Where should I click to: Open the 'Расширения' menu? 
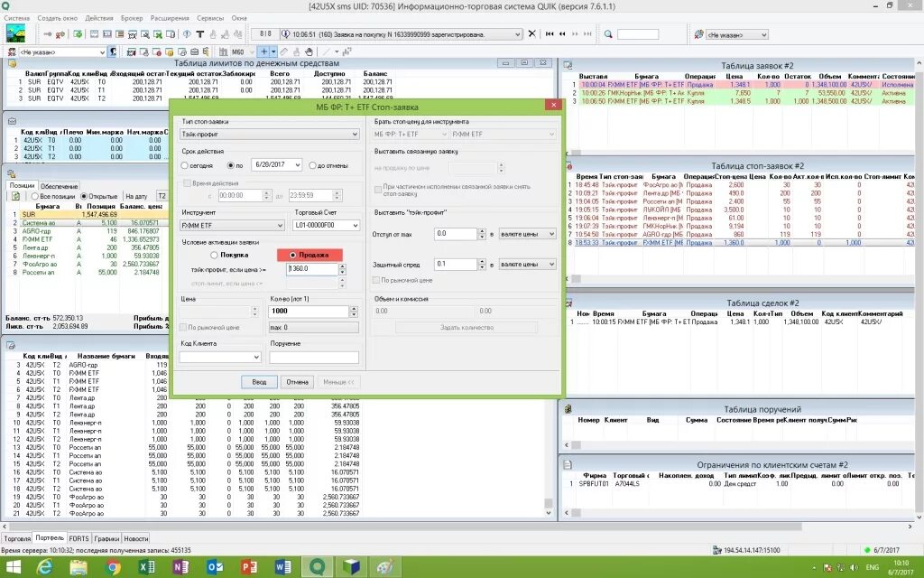[170, 18]
